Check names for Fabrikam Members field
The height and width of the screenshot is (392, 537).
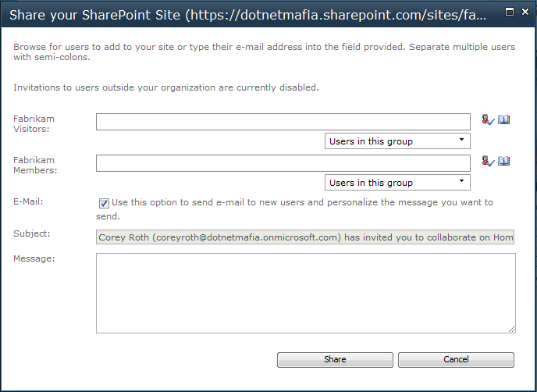[488, 162]
